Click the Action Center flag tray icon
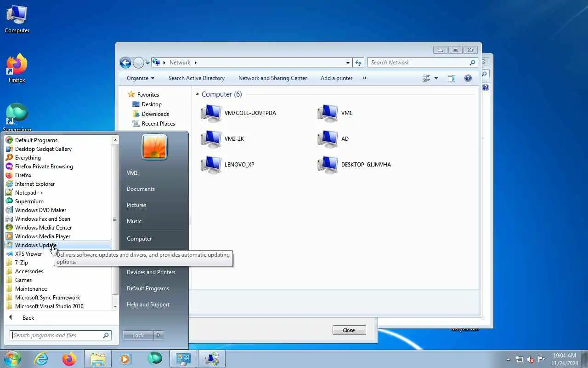The image size is (588, 368). pos(542,359)
